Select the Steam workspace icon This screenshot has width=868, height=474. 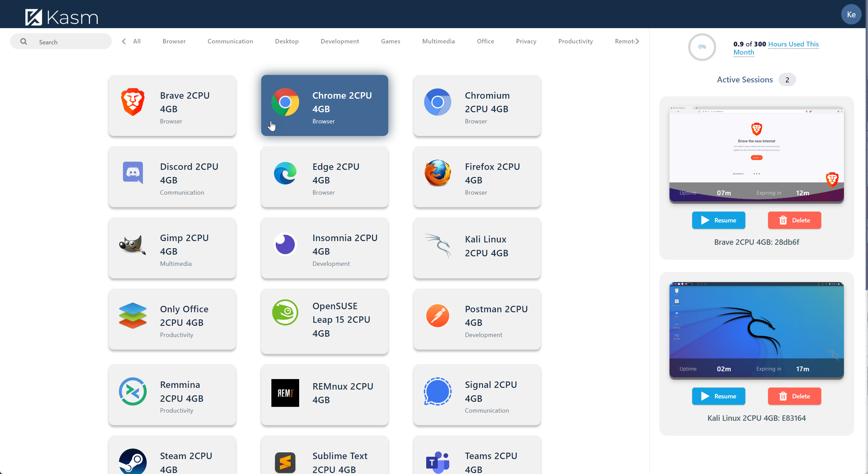pyautogui.click(x=132, y=461)
